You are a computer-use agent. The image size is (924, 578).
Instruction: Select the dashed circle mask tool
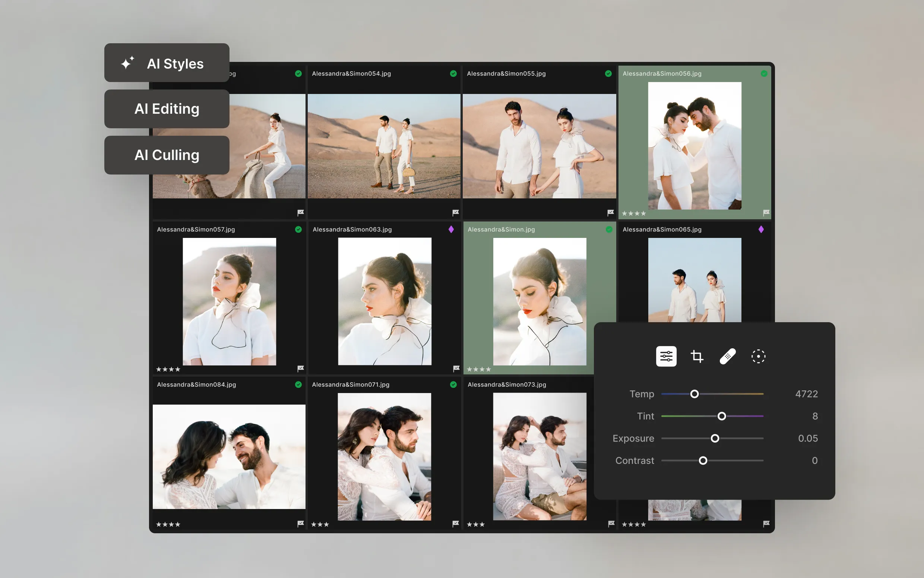(x=758, y=356)
